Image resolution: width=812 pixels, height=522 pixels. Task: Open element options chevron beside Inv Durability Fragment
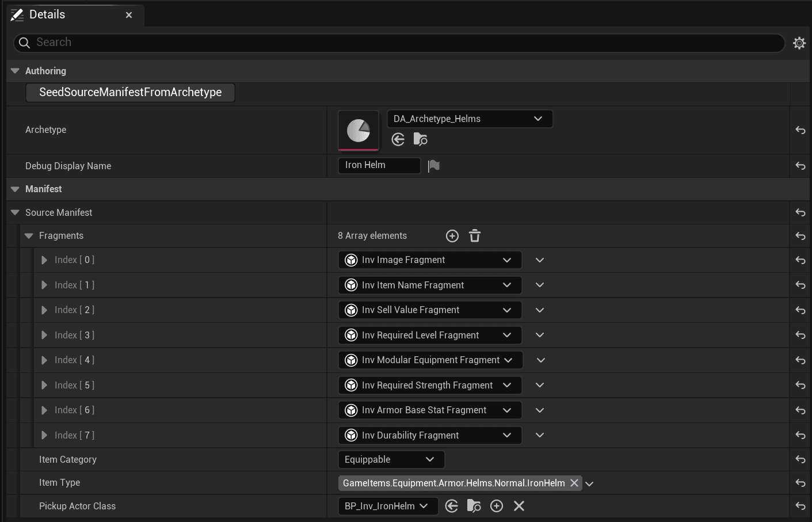point(540,435)
